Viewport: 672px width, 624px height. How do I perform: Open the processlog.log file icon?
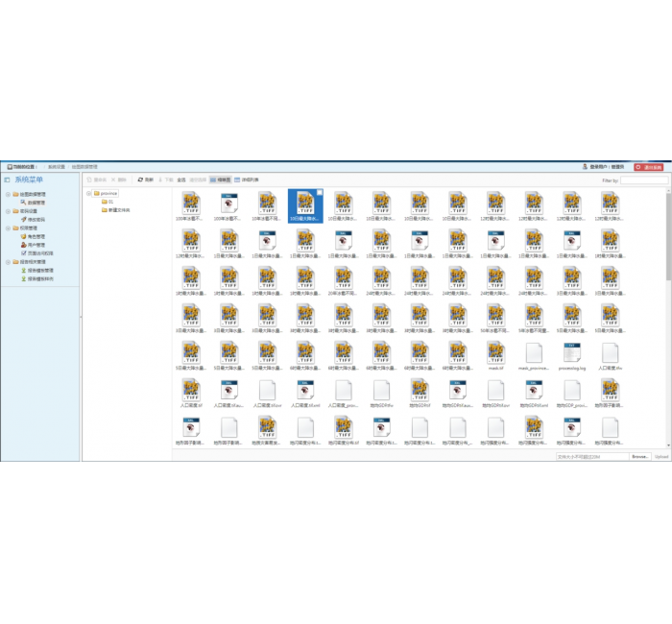[571, 354]
